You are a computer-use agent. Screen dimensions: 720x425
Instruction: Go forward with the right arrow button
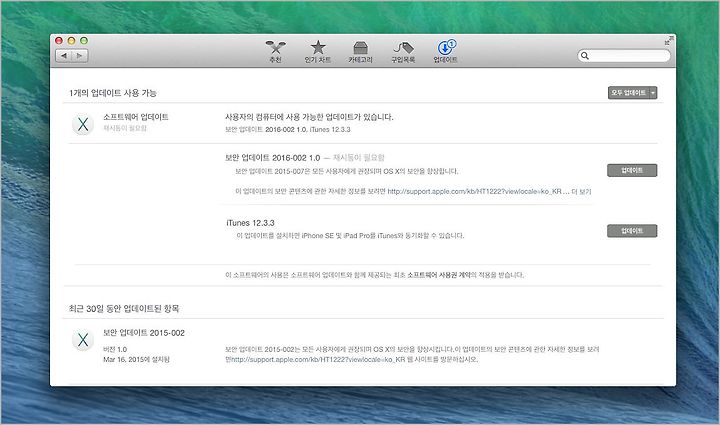(x=79, y=56)
